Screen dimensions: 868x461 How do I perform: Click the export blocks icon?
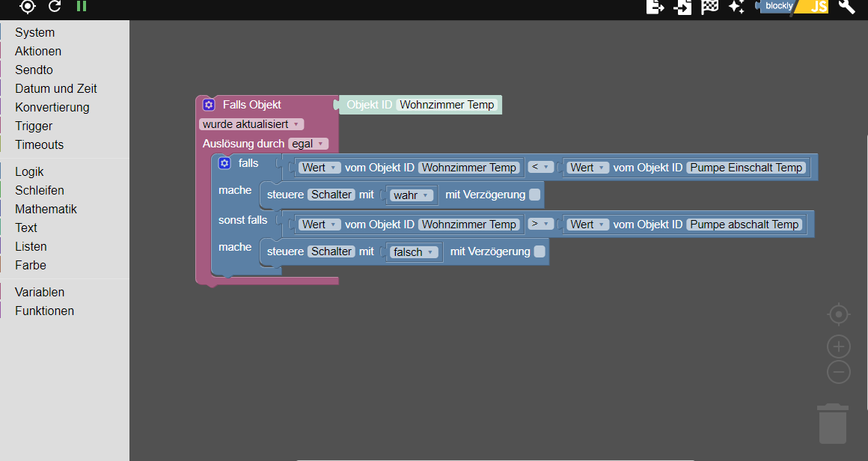655,7
